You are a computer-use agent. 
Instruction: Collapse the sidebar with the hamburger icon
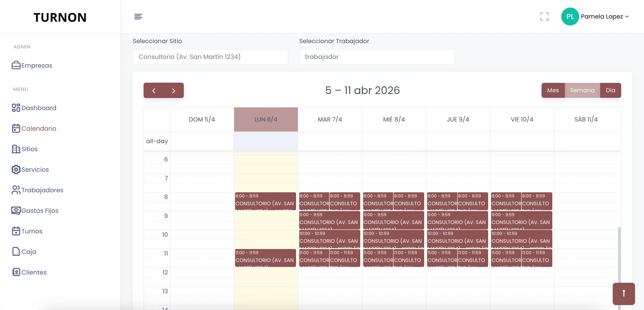pyautogui.click(x=138, y=17)
